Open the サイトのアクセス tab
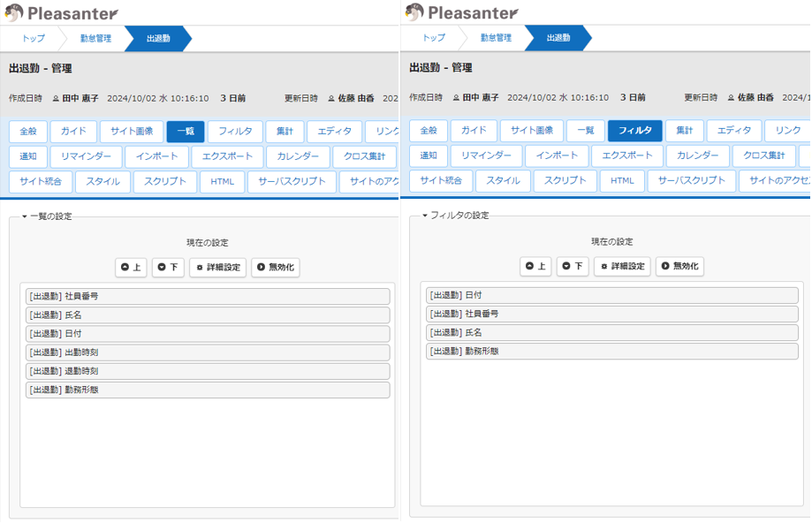This screenshot has height=523, width=812. click(774, 181)
